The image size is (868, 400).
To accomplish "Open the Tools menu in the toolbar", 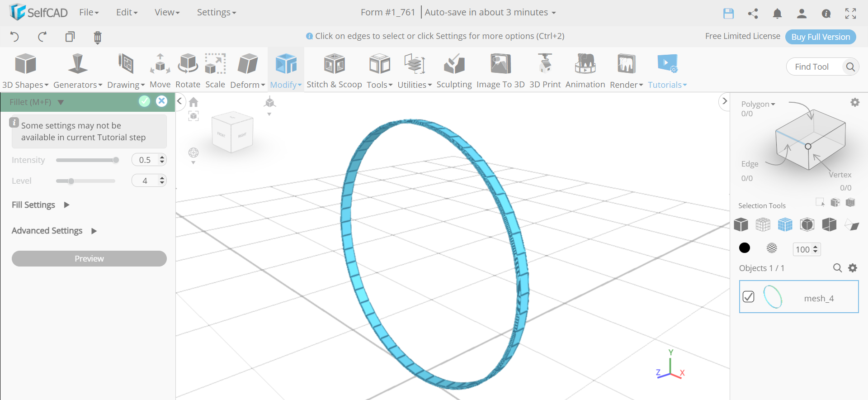I will [379, 71].
